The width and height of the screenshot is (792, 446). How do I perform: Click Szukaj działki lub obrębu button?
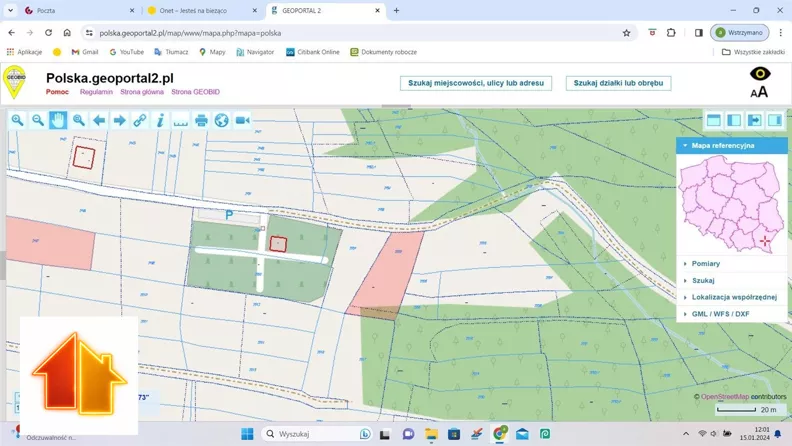(x=618, y=83)
